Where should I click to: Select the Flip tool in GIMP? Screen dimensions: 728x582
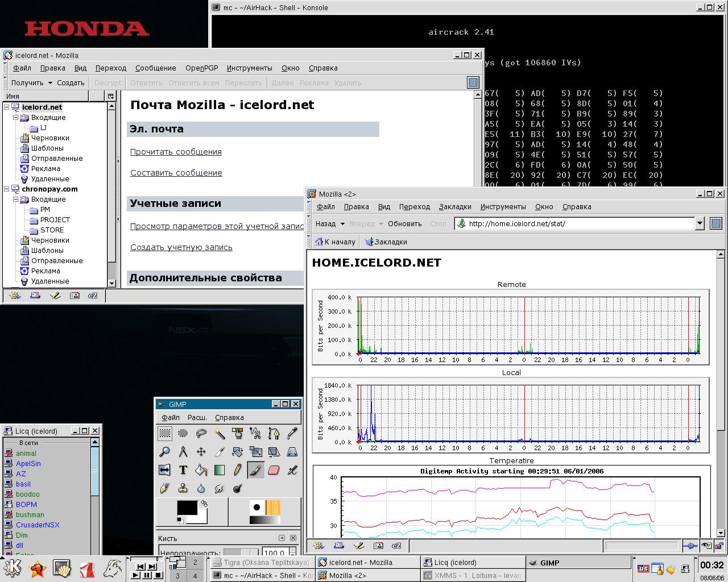(x=164, y=470)
